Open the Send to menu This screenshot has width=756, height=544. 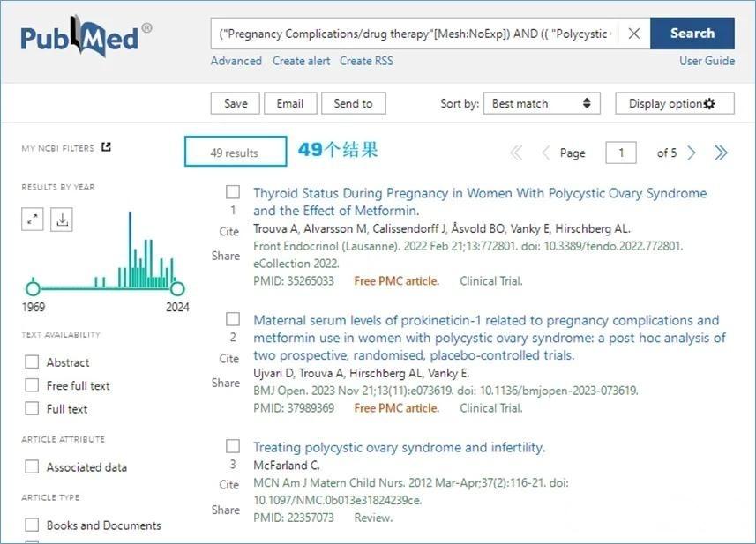pos(354,103)
